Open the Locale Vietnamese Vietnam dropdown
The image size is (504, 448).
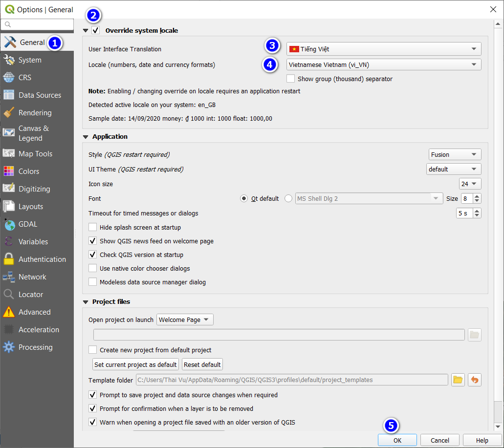click(384, 64)
